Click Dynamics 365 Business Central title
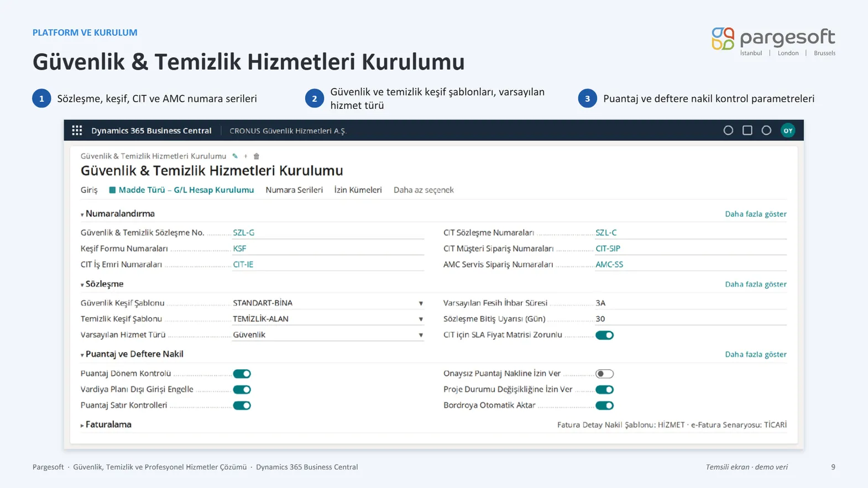868x488 pixels. coord(151,131)
